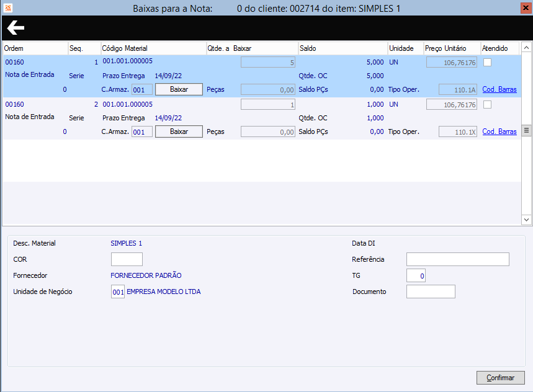This screenshot has height=392, width=533.
Task: Click the scroll down arrow of the grid
Action: [526, 220]
